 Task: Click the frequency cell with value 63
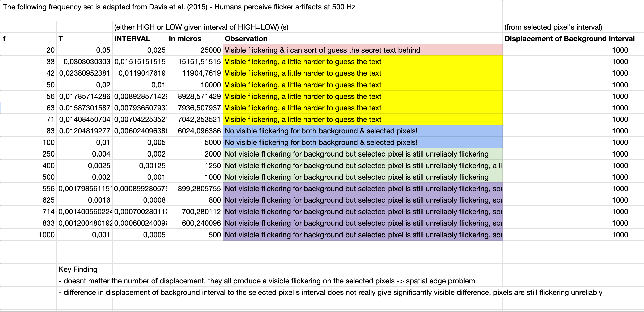pos(29,108)
